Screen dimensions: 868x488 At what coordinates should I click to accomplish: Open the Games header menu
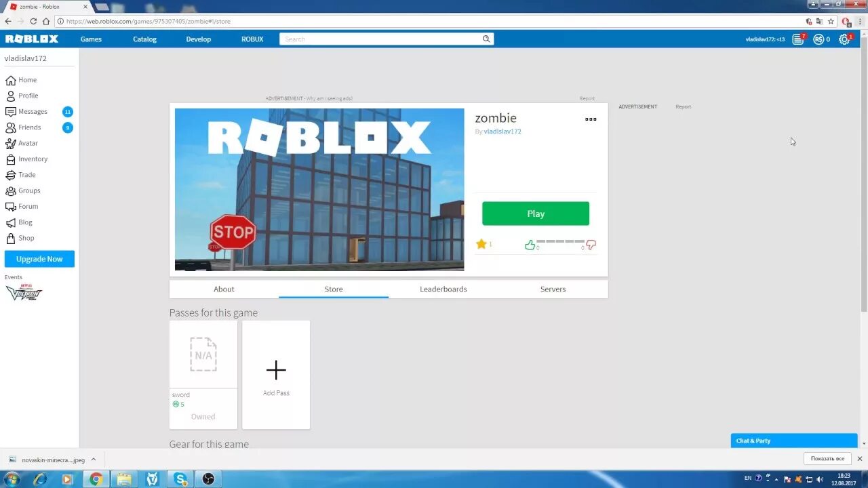(x=91, y=39)
